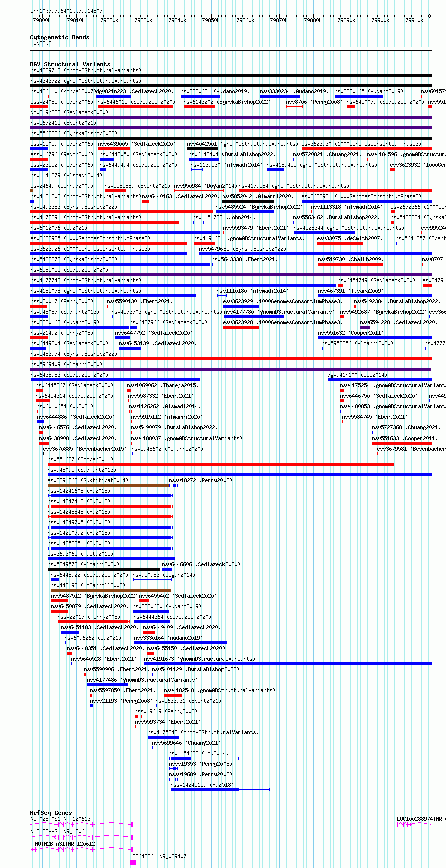Open esv3693065 (Palta2015) variant
Screen dimensions: 446x868
[x=80, y=554]
